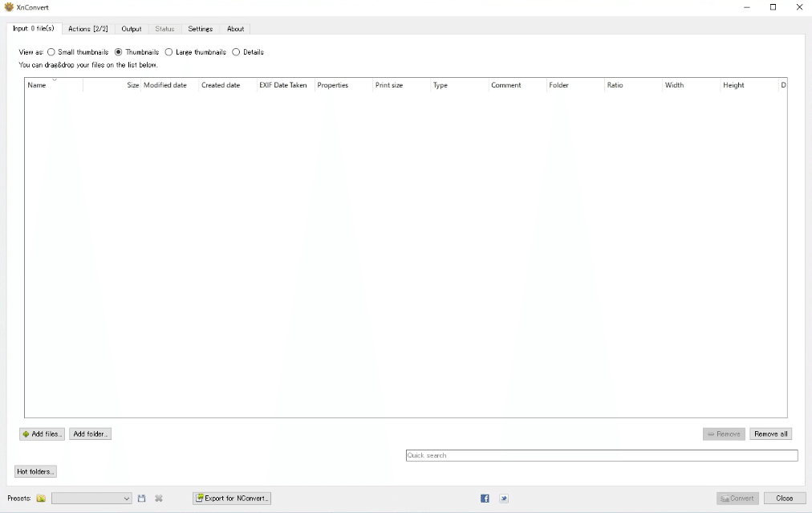The height and width of the screenshot is (513, 812).
Task: Click the Print size column header
Action: click(x=402, y=85)
